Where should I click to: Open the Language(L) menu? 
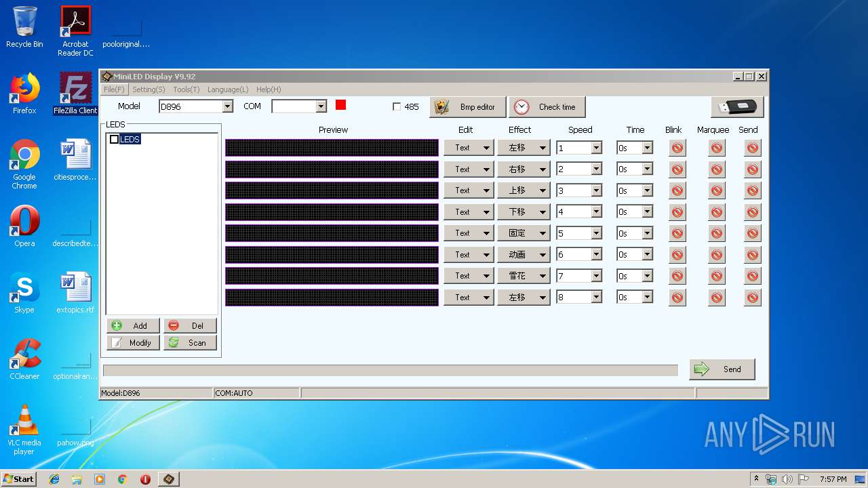click(x=228, y=89)
